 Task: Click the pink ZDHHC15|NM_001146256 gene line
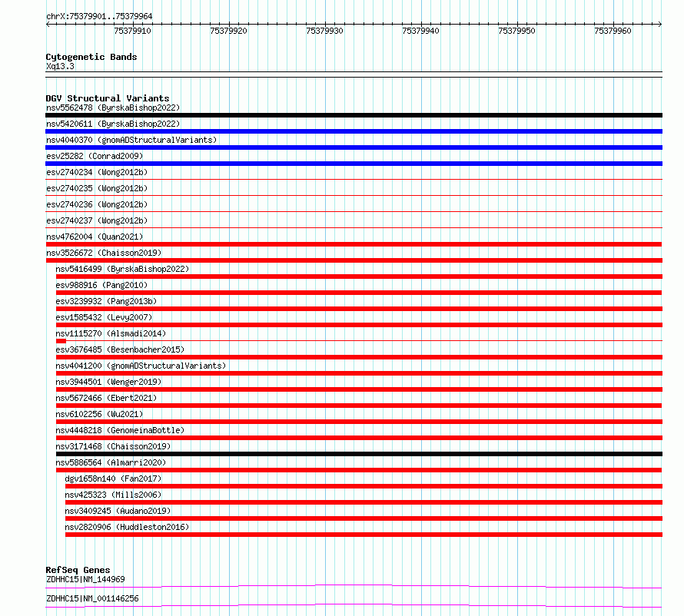point(354,605)
